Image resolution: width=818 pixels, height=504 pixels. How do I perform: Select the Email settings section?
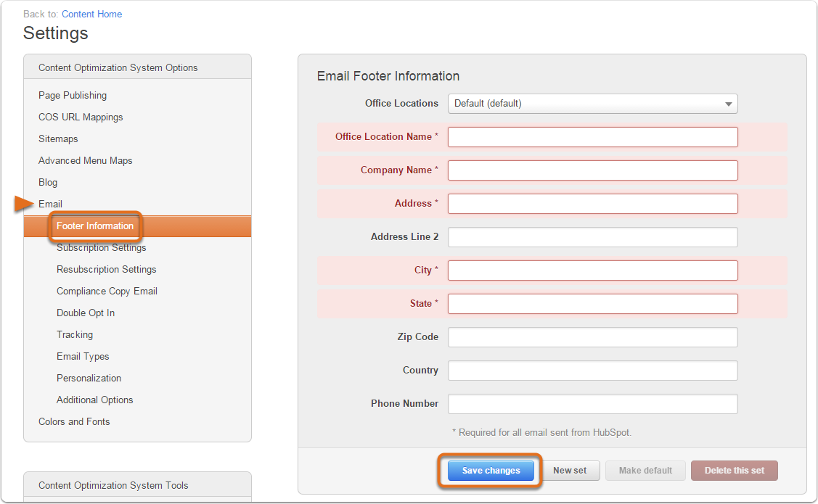50,204
